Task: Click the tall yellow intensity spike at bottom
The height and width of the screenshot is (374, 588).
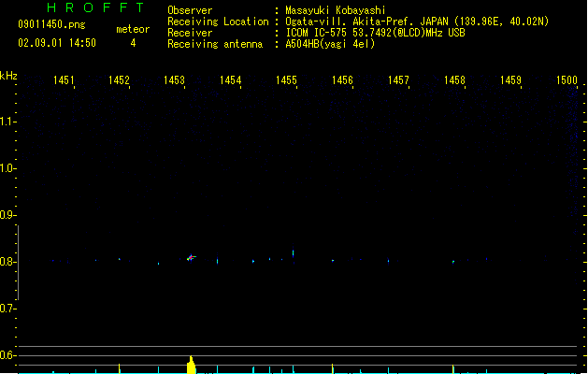Action: [192, 365]
